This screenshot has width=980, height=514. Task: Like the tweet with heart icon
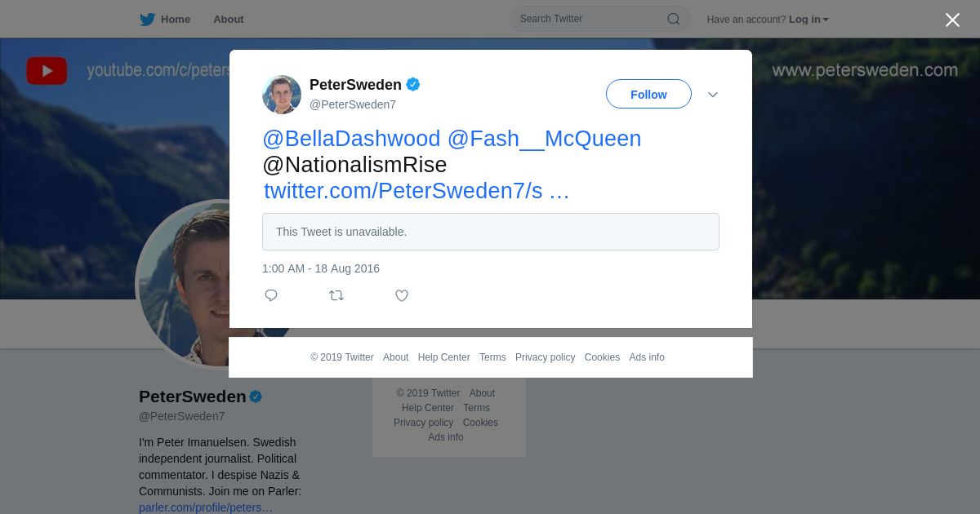[402, 295]
